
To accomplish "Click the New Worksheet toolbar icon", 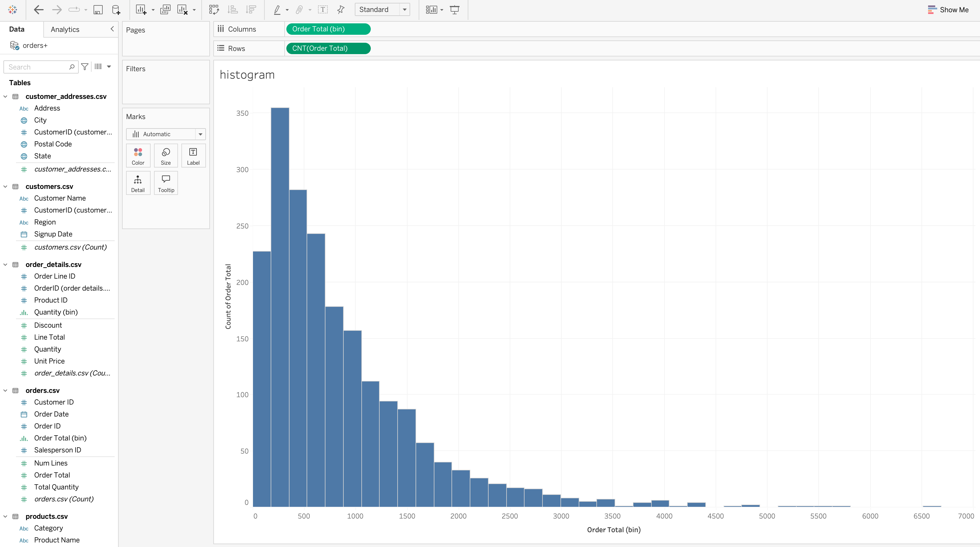I will coord(141,9).
